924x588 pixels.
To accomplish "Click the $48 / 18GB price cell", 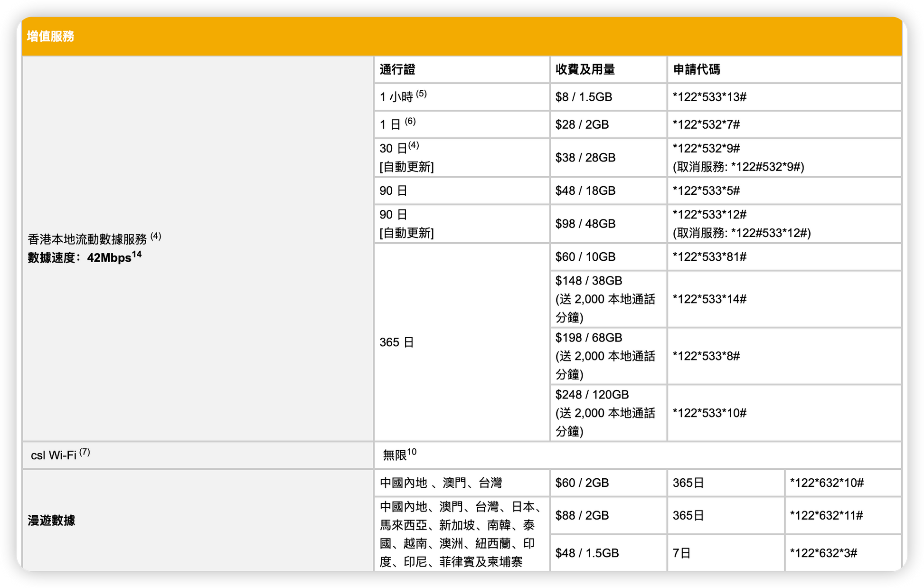I will coord(585,191).
